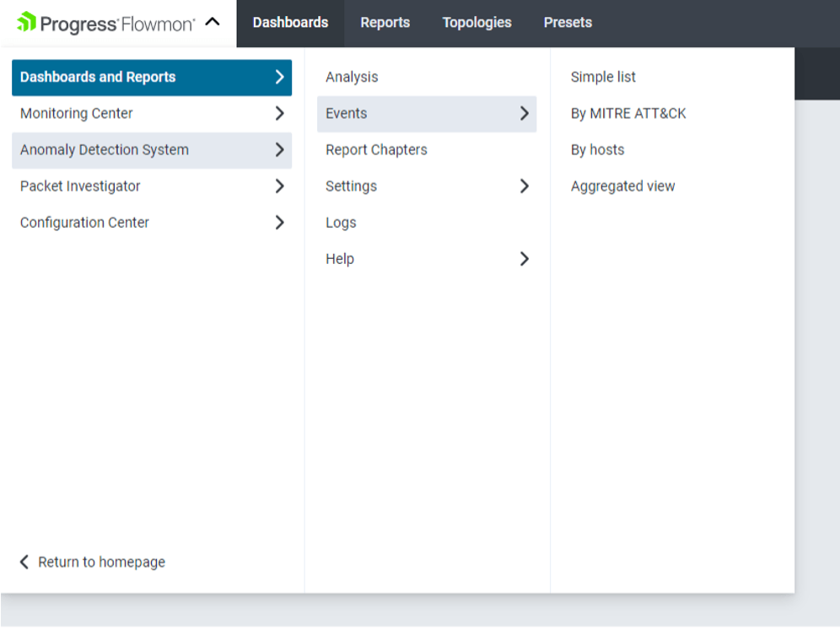The height and width of the screenshot is (630, 840).
Task: Select the Aggregated view option
Action: (622, 186)
